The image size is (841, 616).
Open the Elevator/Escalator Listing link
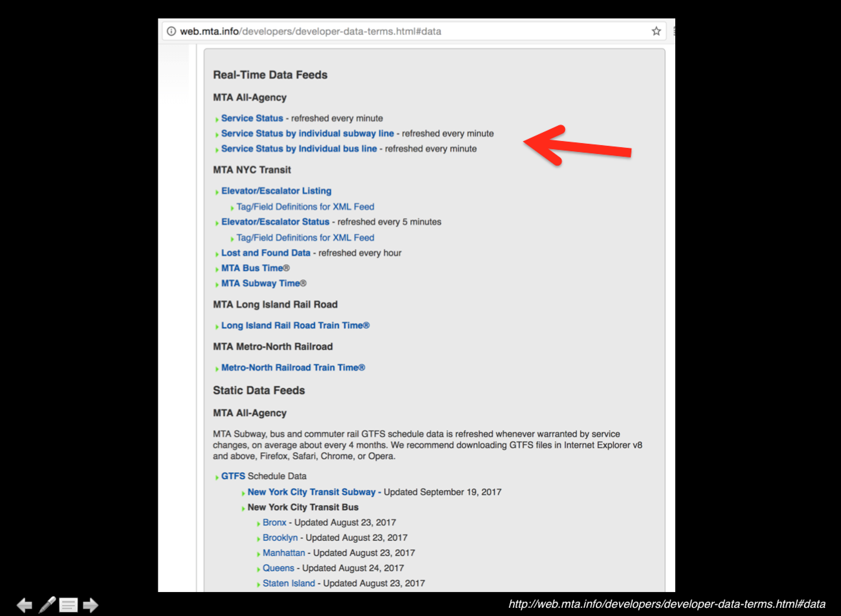click(276, 191)
